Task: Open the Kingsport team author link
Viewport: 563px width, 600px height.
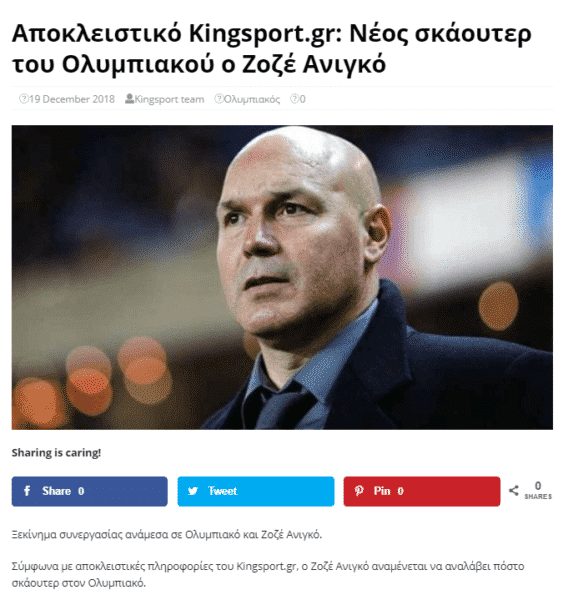Action: point(169,99)
